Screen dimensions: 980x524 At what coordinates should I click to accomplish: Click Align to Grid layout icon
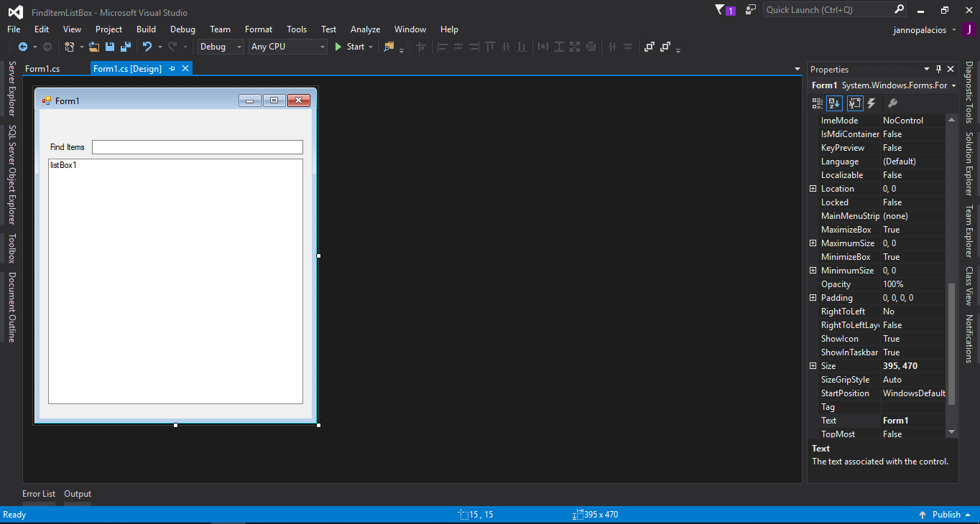click(421, 47)
